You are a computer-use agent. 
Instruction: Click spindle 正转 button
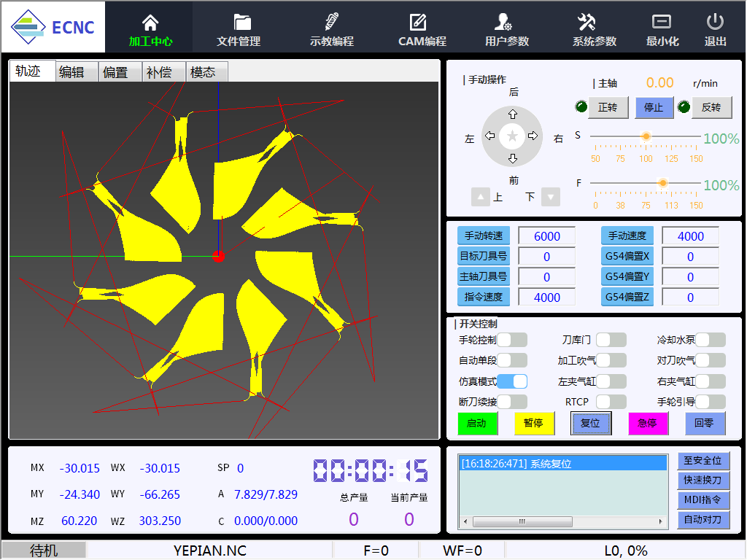[x=608, y=107]
